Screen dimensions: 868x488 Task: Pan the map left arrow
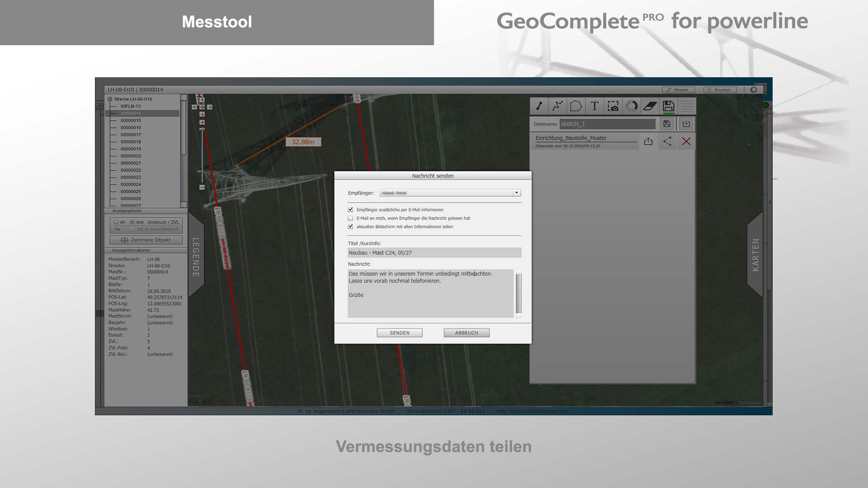[x=194, y=107]
